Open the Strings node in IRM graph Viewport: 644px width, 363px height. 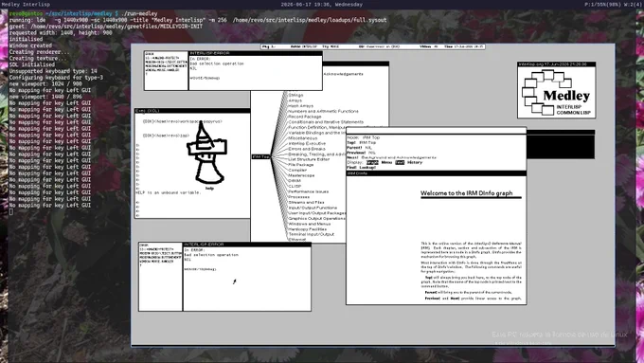click(x=295, y=95)
